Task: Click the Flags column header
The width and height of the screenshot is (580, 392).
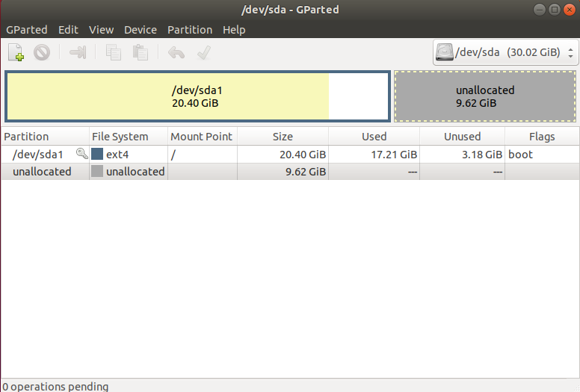Action: click(x=542, y=137)
